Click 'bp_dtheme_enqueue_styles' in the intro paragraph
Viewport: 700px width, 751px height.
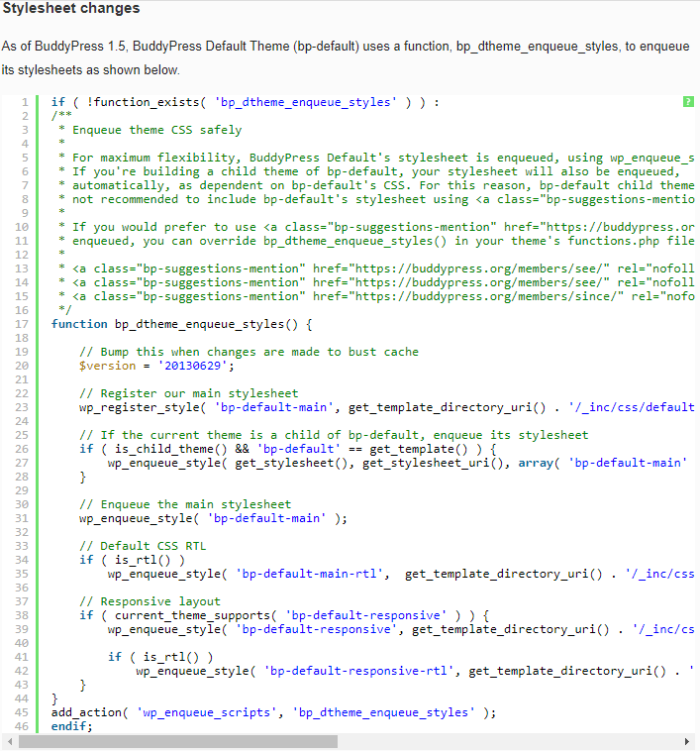point(537,47)
